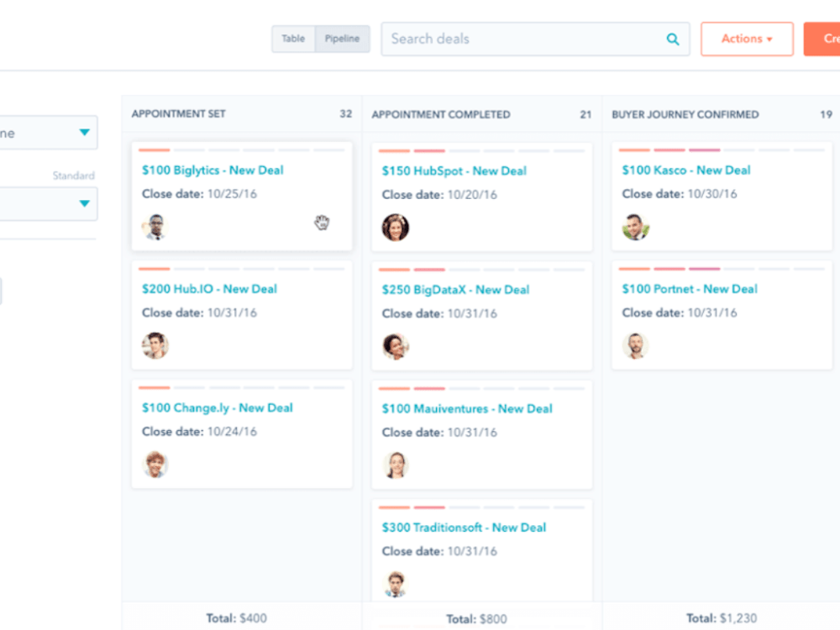Click the Standard label in sidebar
This screenshot has height=630, width=840.
(73, 176)
